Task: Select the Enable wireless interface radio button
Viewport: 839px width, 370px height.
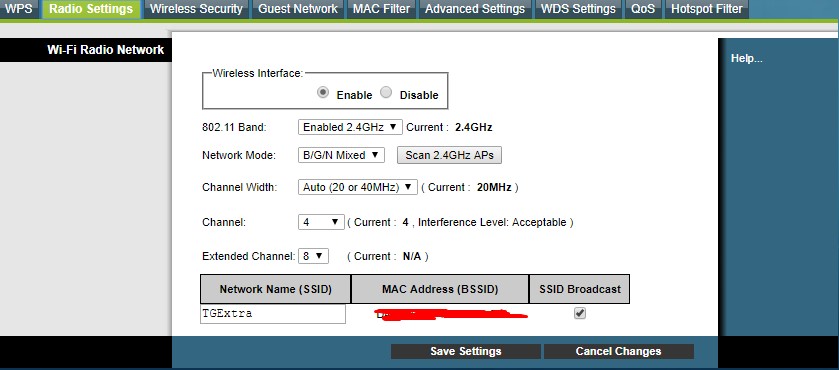Action: tap(323, 92)
